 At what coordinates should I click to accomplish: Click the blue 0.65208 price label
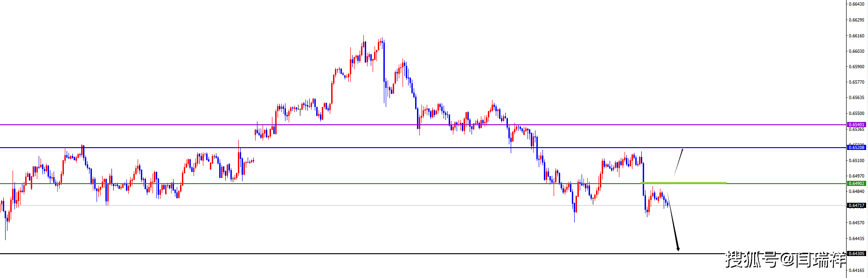click(x=856, y=147)
